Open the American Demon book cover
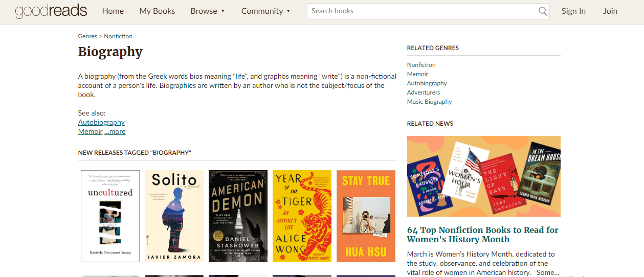The height and width of the screenshot is (277, 644). [238, 216]
